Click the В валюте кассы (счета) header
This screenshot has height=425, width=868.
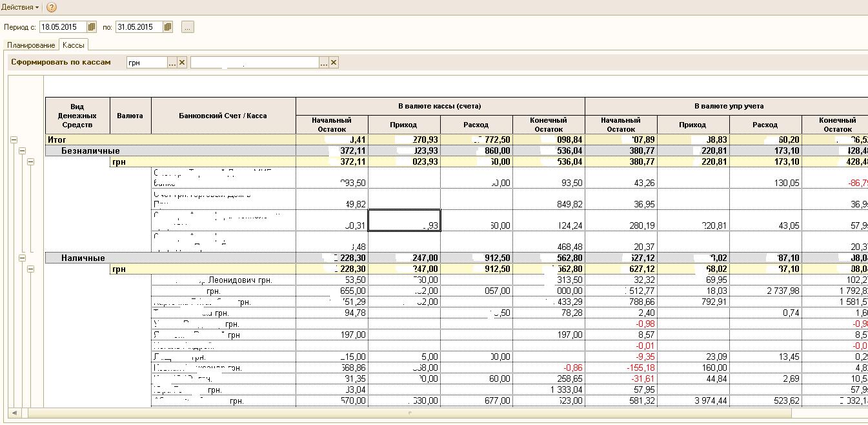pyautogui.click(x=440, y=106)
